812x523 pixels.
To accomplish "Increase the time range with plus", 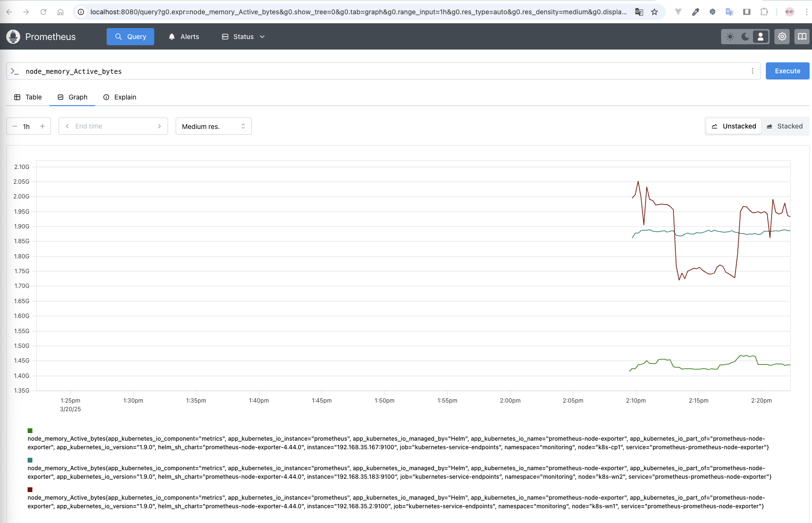I will 42,126.
